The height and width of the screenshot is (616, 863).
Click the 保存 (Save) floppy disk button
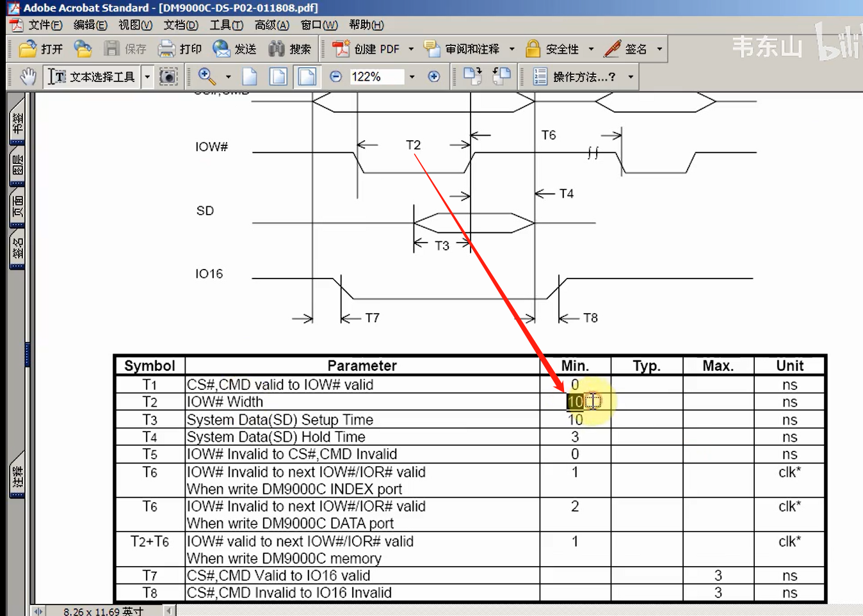[x=125, y=49]
